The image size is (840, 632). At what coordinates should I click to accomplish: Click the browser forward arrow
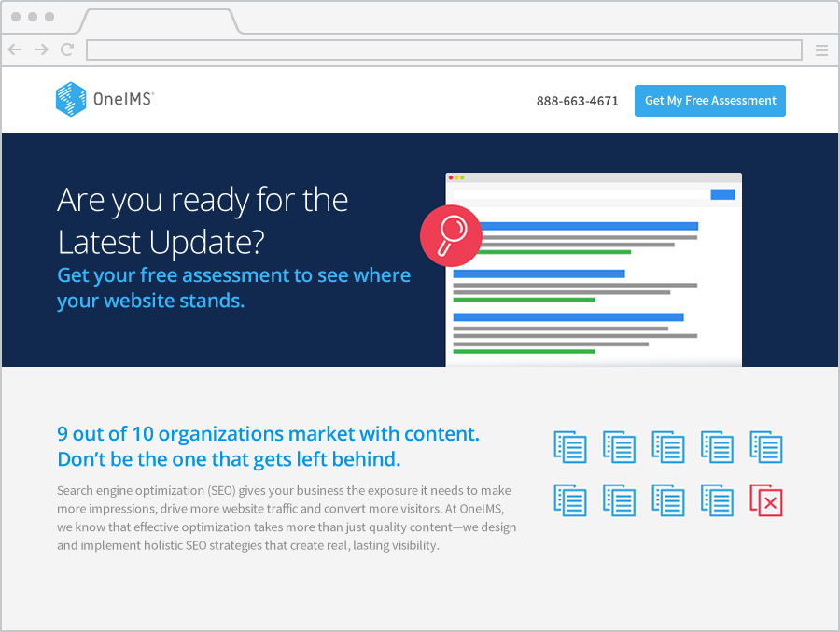(x=41, y=50)
